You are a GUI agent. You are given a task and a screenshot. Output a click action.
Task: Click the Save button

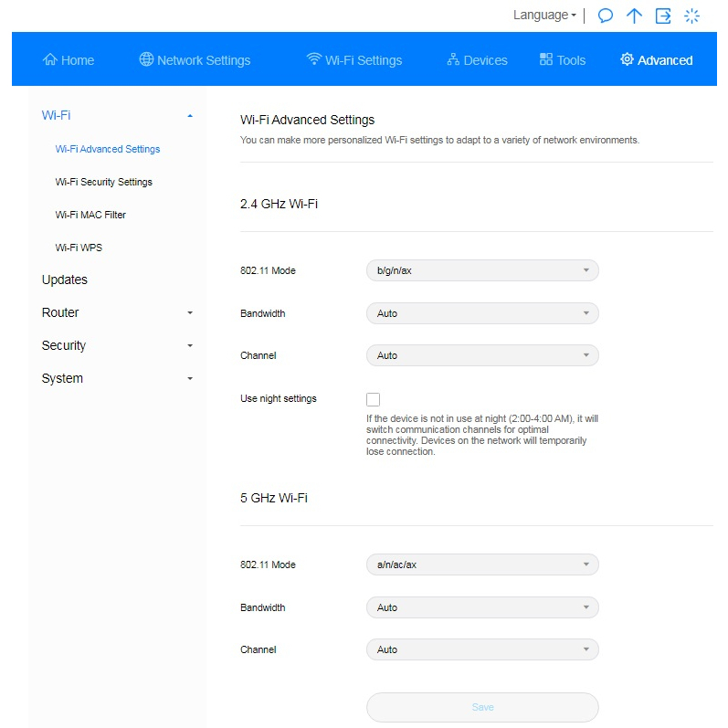pos(482,707)
